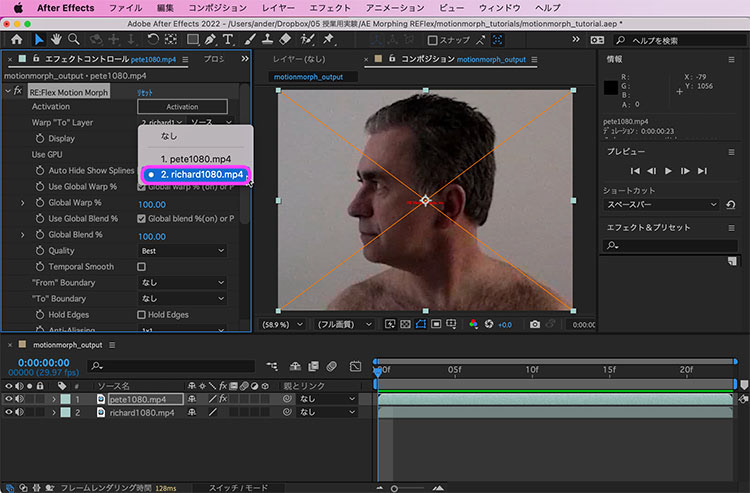750x493 pixels.
Task: Open the "To" Boundary dropdown
Action: point(182,298)
